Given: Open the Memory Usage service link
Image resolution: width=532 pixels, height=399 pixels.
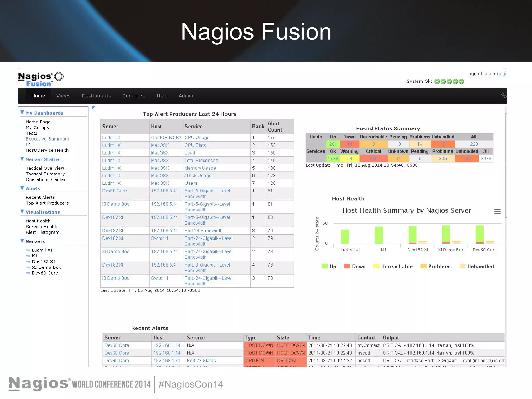Looking at the screenshot, I should (x=200, y=168).
